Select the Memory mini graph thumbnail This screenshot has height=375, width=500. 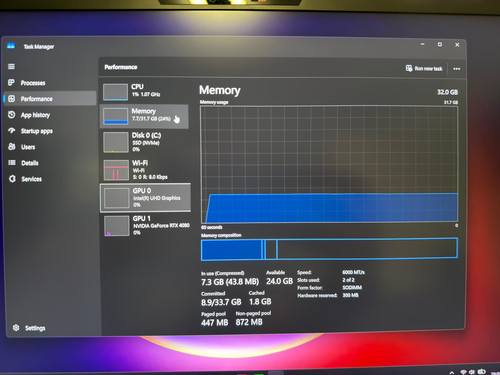[115, 116]
